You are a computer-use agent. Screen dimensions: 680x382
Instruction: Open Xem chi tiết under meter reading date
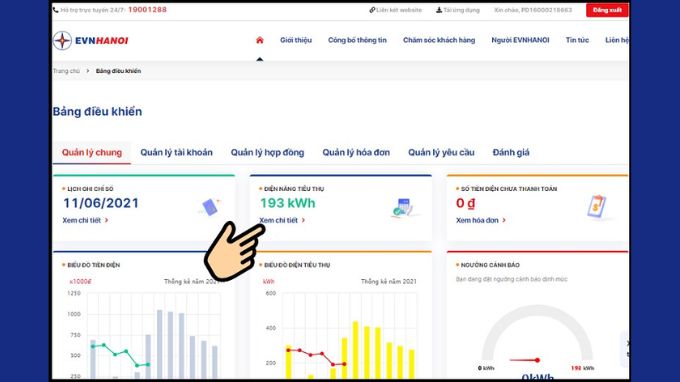85,220
